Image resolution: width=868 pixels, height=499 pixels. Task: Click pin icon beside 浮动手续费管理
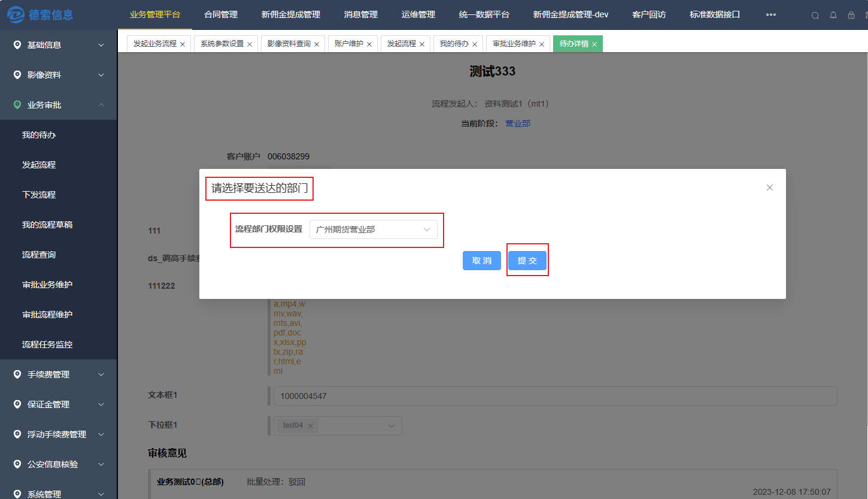coord(17,434)
